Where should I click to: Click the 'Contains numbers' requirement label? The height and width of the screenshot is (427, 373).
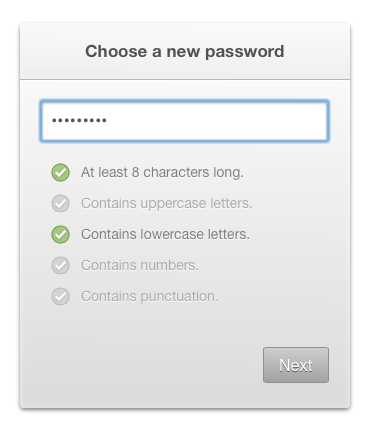pos(140,265)
